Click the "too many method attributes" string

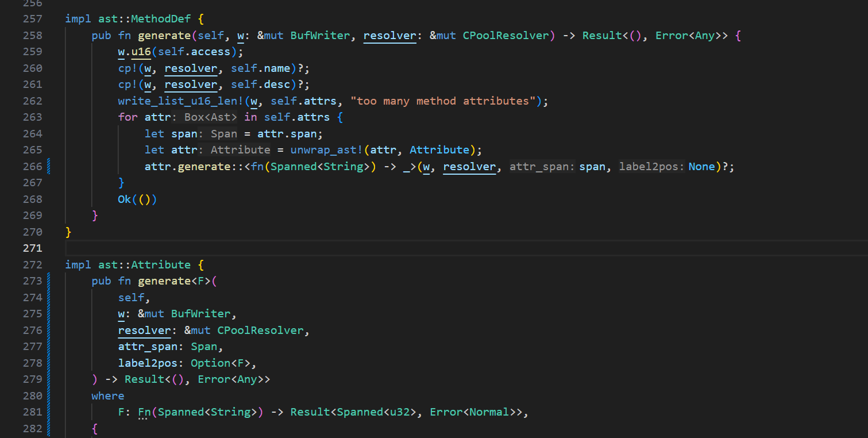coord(446,101)
